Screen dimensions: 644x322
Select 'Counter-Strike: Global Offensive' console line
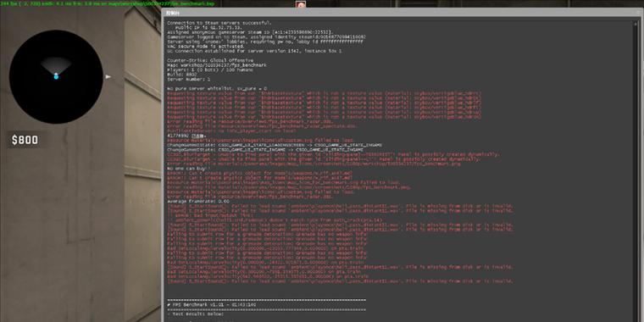(210, 60)
